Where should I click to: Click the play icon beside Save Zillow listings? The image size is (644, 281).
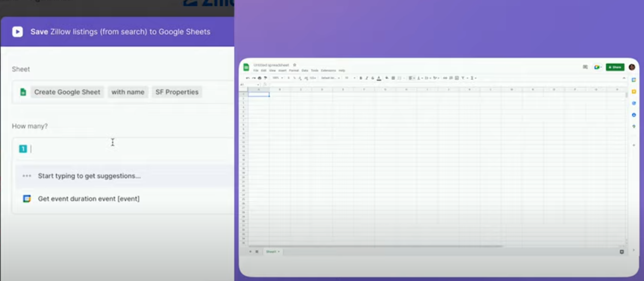pos(18,32)
